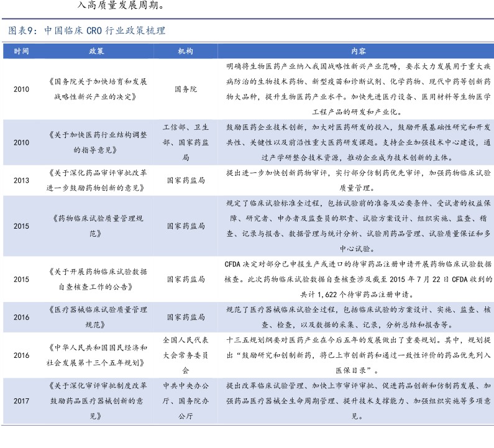Select the 机构 column header
494x448 pixels.
click(185, 51)
